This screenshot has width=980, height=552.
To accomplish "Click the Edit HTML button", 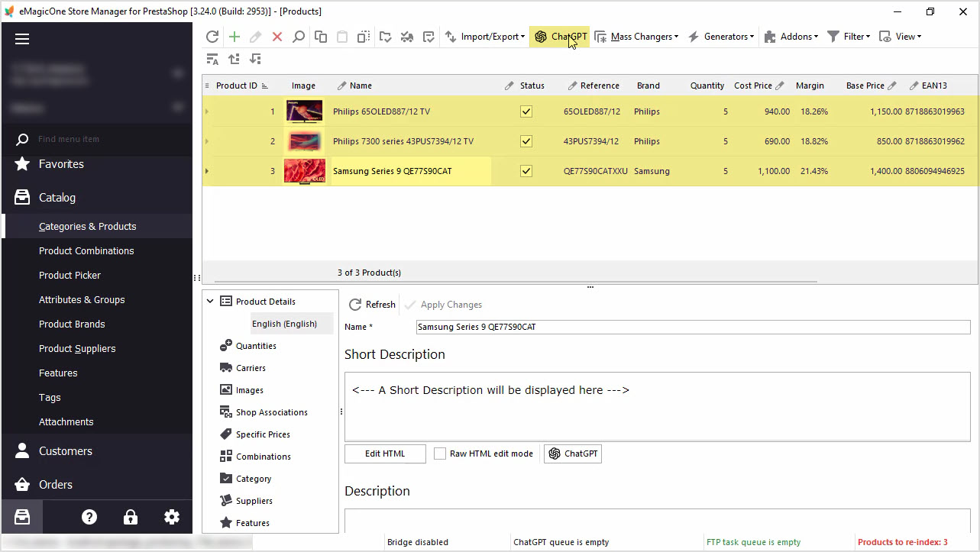I will tap(385, 454).
